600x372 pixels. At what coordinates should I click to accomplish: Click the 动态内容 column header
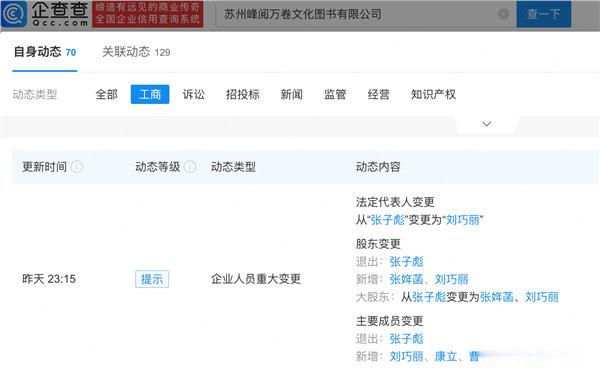pos(378,167)
